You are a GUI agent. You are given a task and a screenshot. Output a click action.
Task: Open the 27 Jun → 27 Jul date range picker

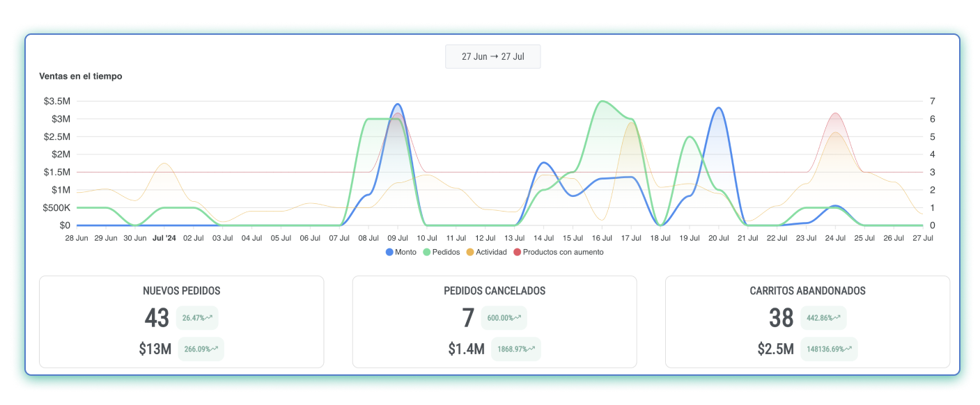point(492,57)
